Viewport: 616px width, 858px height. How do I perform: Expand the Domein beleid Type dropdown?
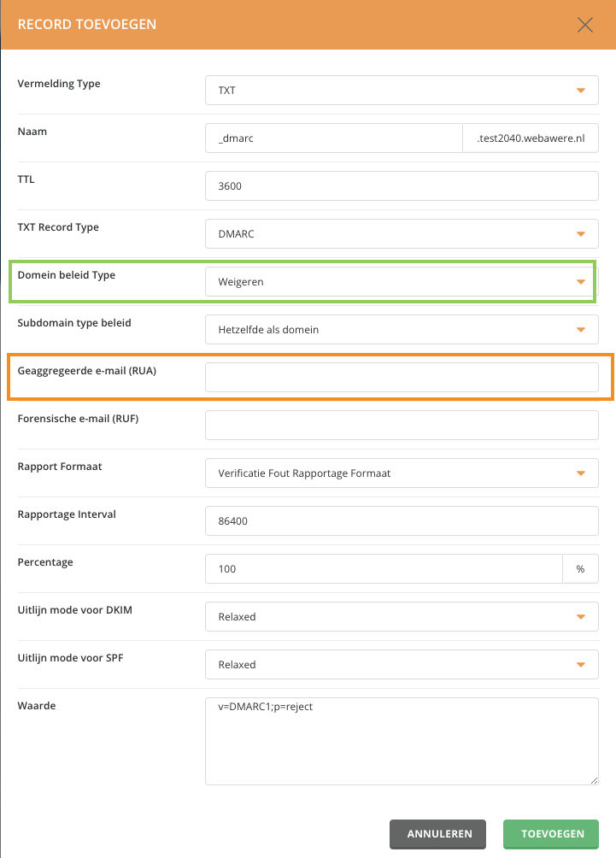(x=402, y=282)
